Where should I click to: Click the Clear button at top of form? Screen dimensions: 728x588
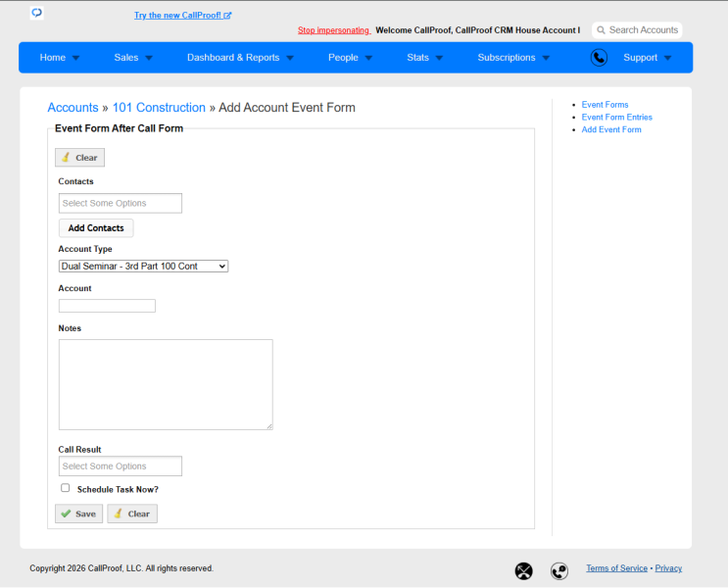pyautogui.click(x=80, y=158)
